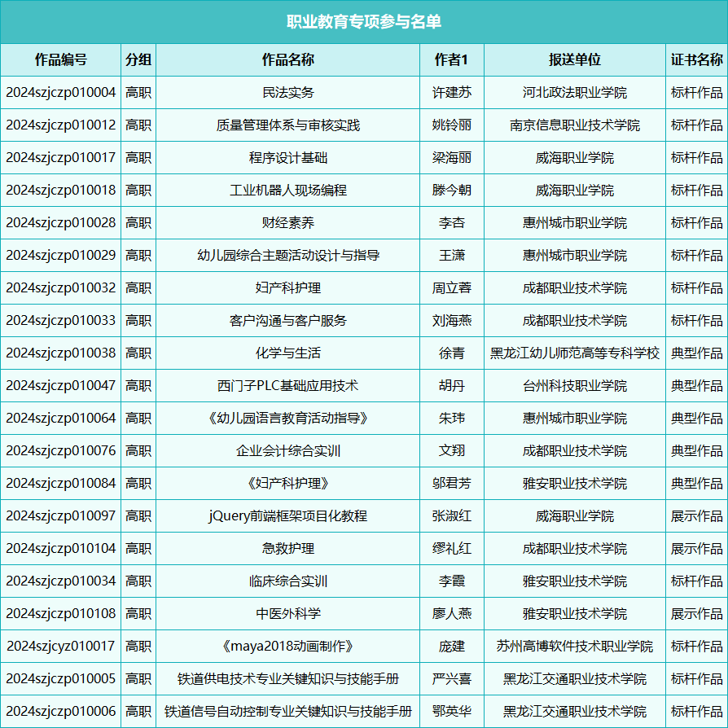
Task: Select the work title 中医外科学
Action: pos(287,613)
